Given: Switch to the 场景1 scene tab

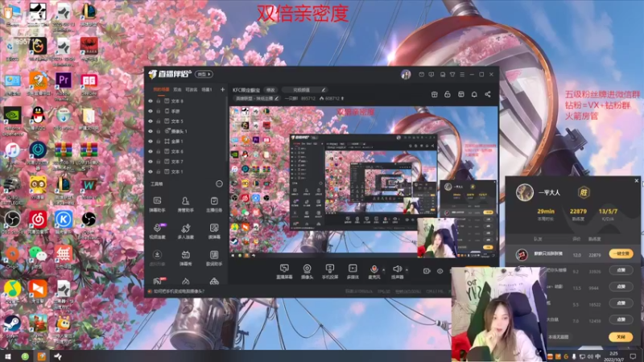Looking at the screenshot, I should [x=207, y=89].
